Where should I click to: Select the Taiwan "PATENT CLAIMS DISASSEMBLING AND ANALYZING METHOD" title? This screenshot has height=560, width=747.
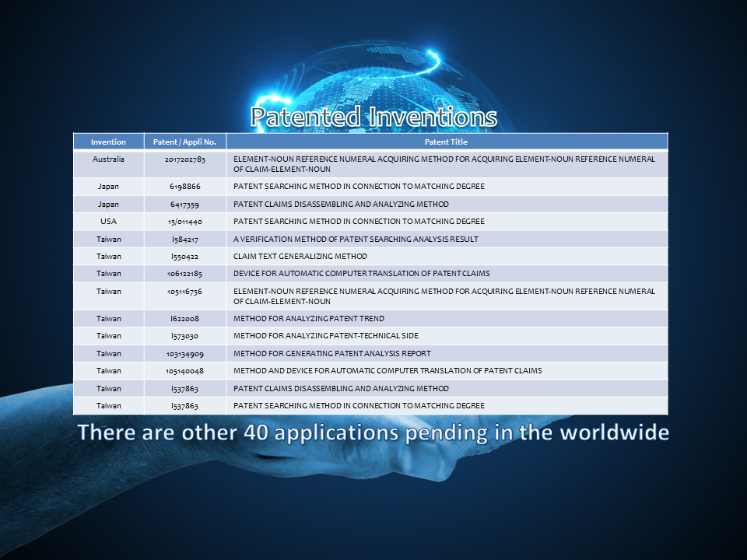coord(341,389)
